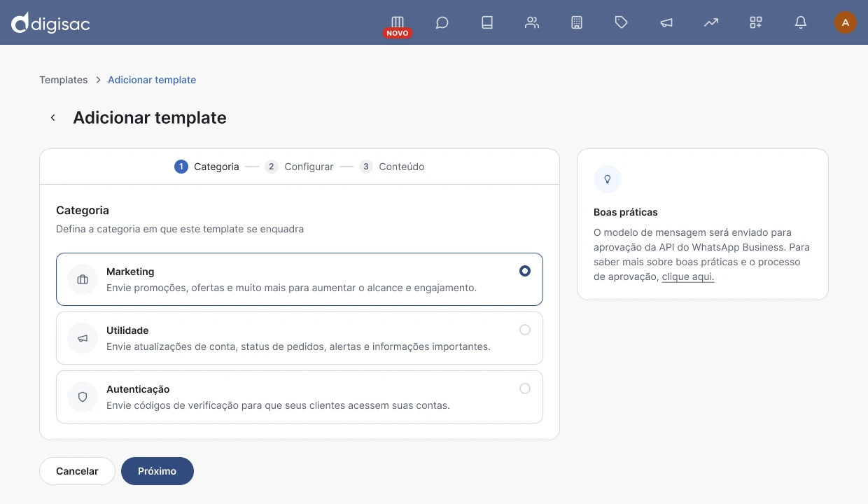Click the lightbulb icon in Boas práticas
This screenshot has width=868, height=504.
click(x=608, y=179)
